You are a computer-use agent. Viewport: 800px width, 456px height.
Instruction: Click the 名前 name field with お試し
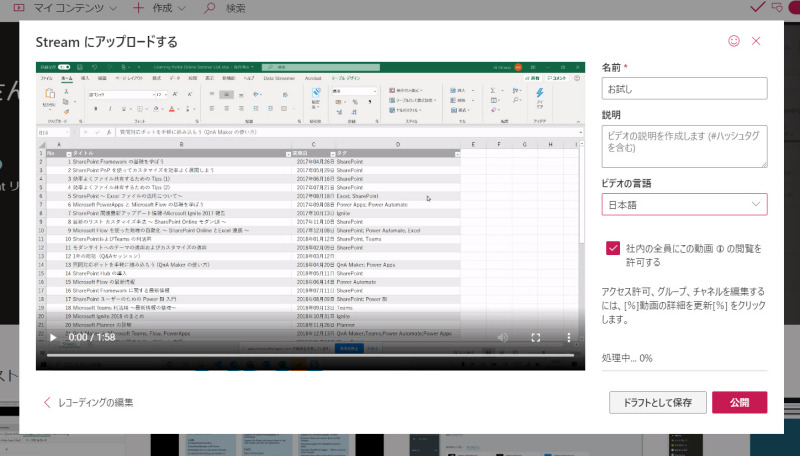(684, 89)
